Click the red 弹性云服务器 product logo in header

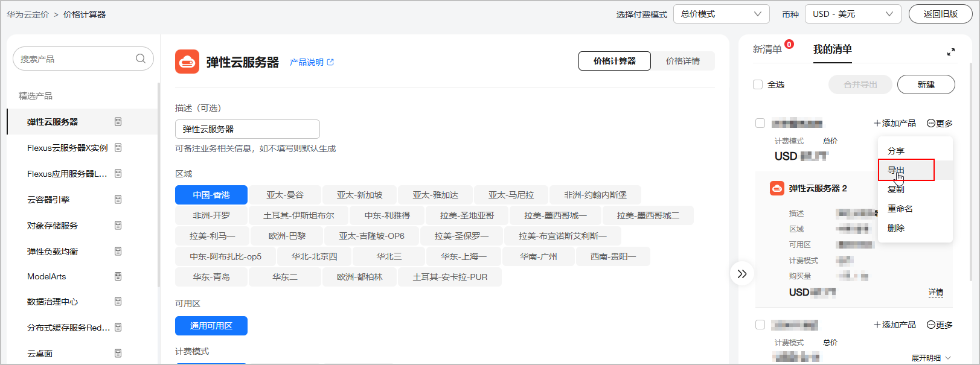pos(187,62)
